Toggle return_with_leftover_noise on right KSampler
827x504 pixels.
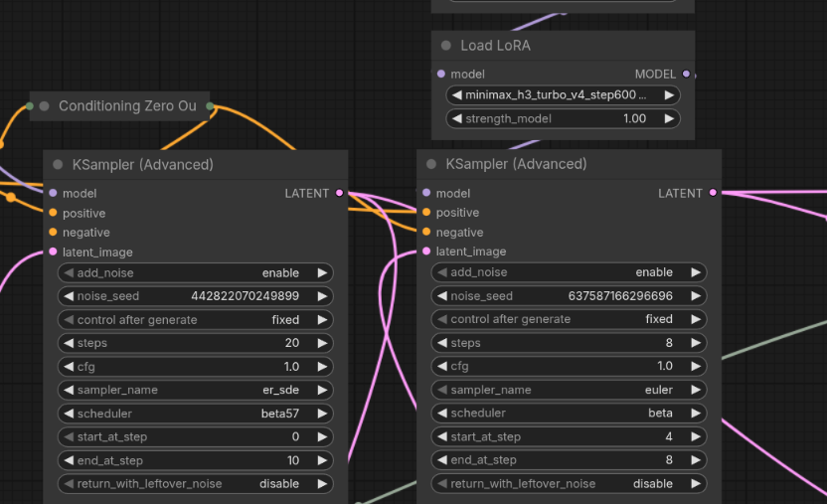coord(569,483)
